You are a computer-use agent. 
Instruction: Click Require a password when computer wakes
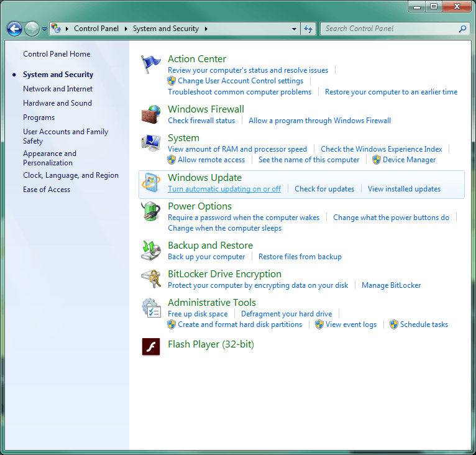click(244, 218)
